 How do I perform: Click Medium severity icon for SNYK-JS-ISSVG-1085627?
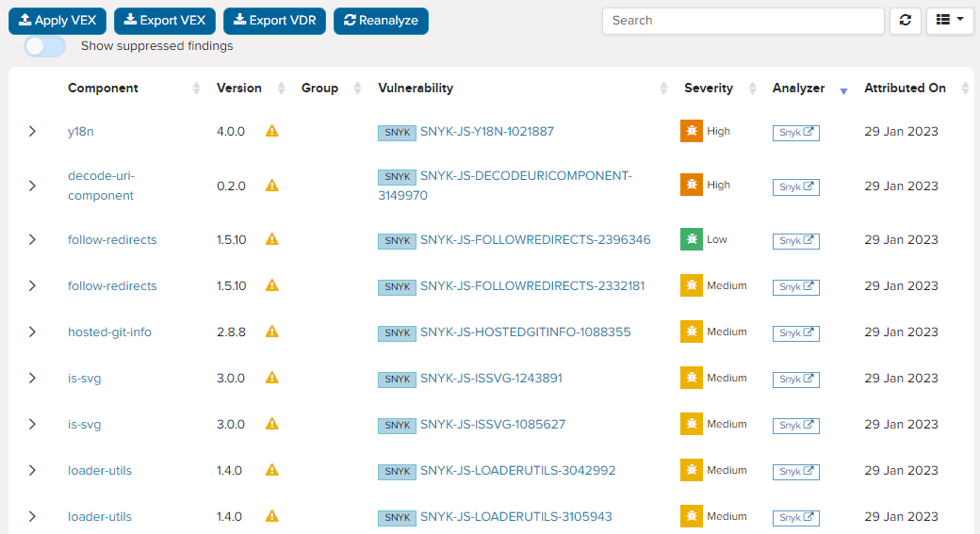coord(692,424)
